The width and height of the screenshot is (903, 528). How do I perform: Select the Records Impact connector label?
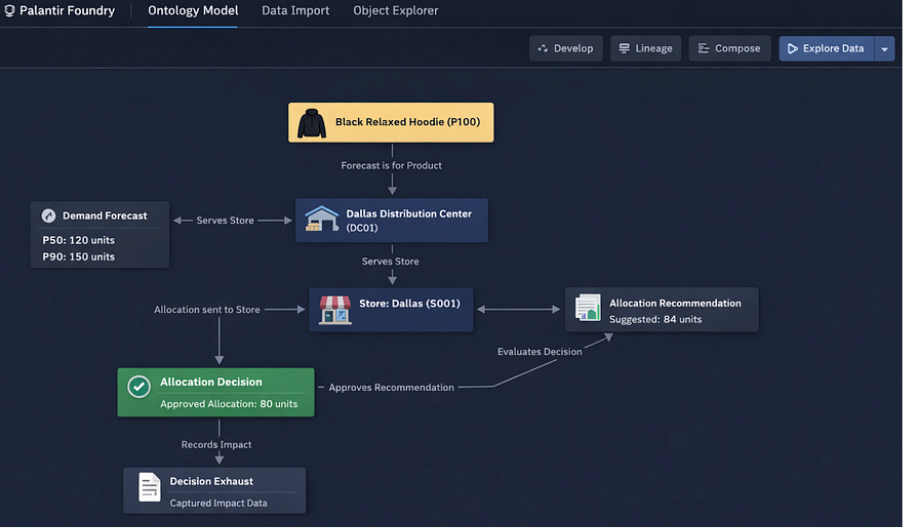[216, 444]
